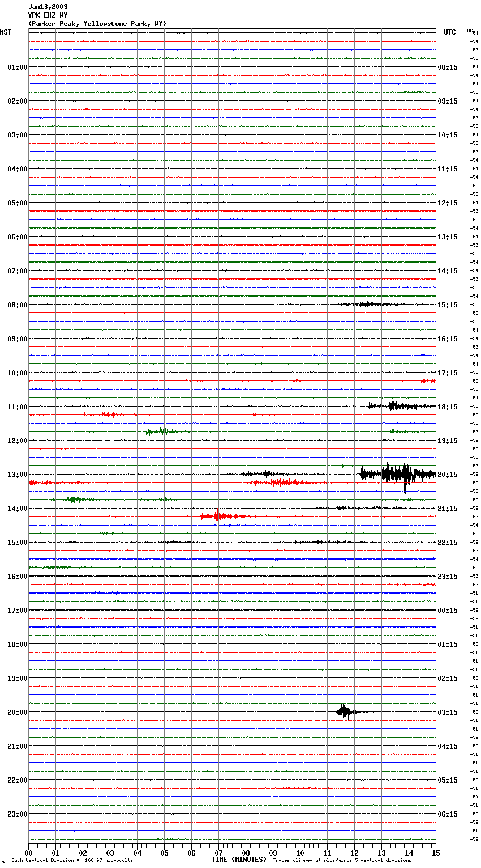Screen dimensions: 481x868
Task: Click the 06:15 UTC label
Action: (448, 814)
